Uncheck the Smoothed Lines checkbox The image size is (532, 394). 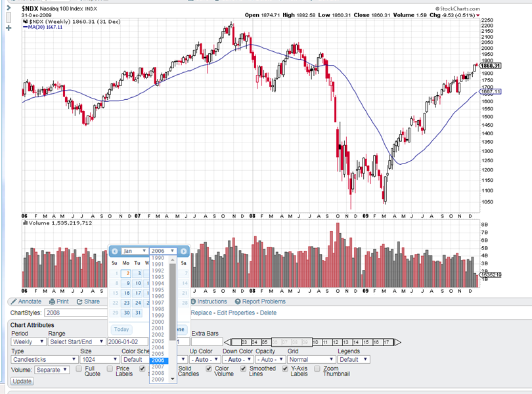click(243, 368)
